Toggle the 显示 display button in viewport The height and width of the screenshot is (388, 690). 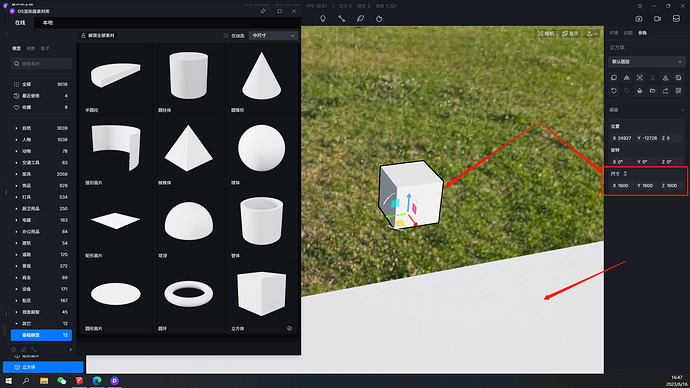click(x=570, y=33)
